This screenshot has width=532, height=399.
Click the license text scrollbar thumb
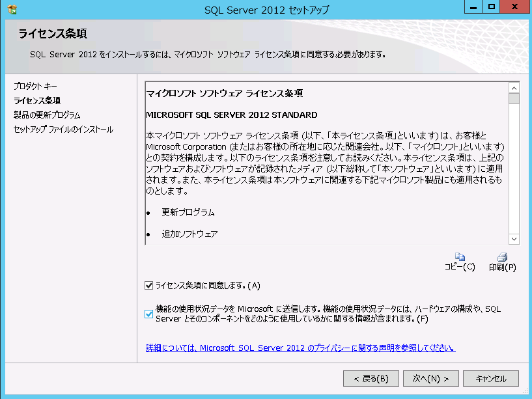tap(514, 99)
